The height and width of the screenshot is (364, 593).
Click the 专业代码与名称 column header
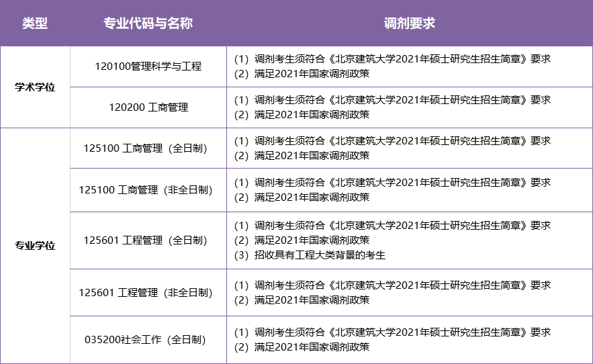pos(148,24)
